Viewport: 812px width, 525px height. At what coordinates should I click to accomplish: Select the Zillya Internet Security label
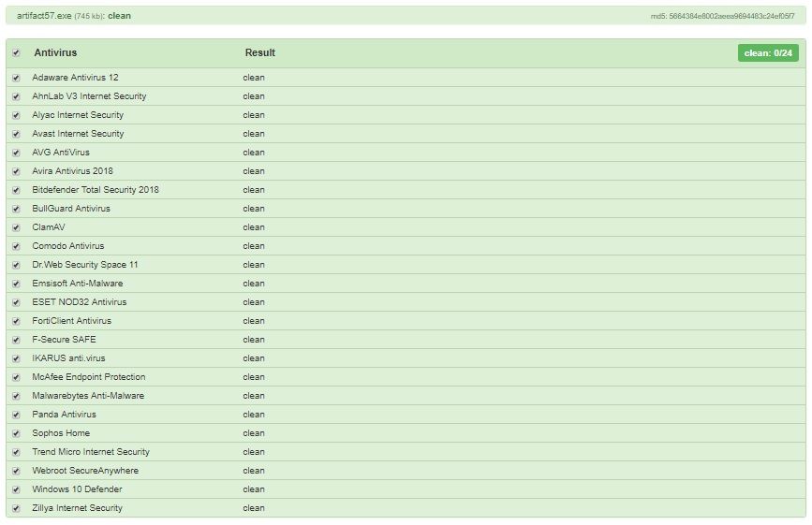pyautogui.click(x=77, y=508)
